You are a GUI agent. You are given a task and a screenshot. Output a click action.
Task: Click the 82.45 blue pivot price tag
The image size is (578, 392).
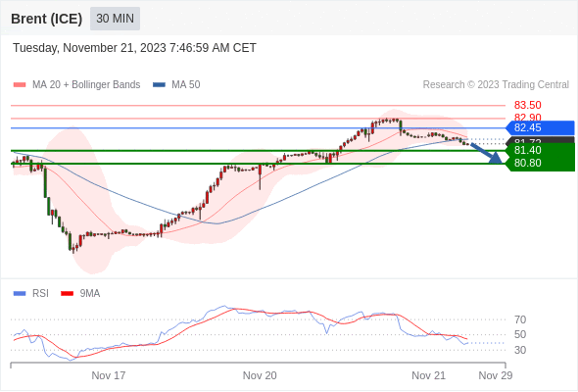[x=540, y=128]
